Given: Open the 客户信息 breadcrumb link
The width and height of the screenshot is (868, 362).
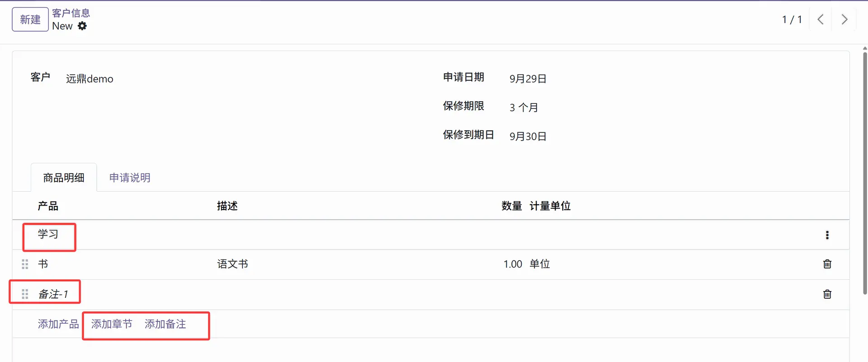Looking at the screenshot, I should 71,13.
